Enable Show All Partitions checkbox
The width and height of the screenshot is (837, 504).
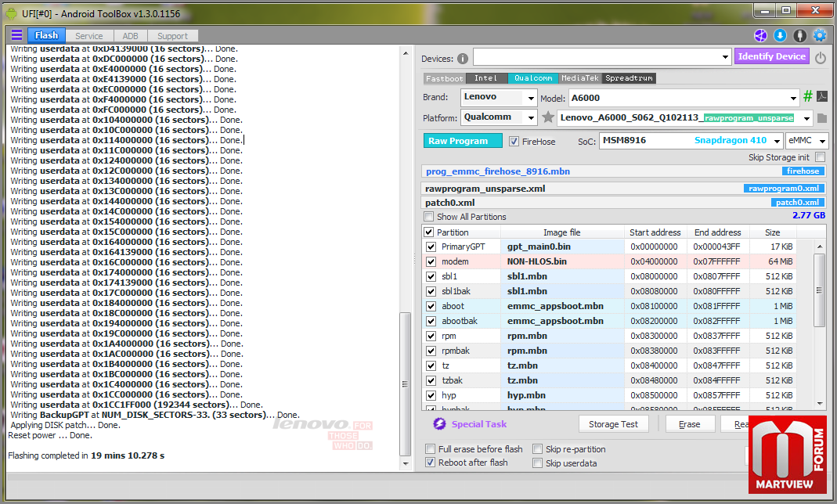[428, 217]
